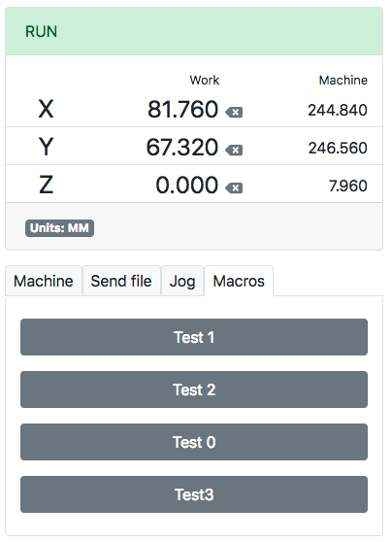This screenshot has height=542, width=392.
Task: Select the X work value 81.760
Action: (x=183, y=109)
